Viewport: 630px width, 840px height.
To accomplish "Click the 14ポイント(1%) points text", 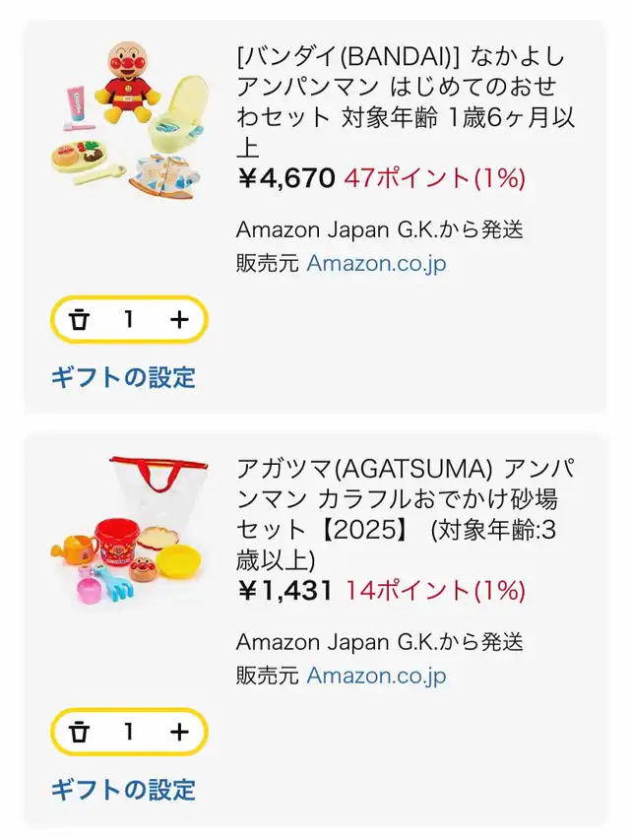I will (x=434, y=590).
